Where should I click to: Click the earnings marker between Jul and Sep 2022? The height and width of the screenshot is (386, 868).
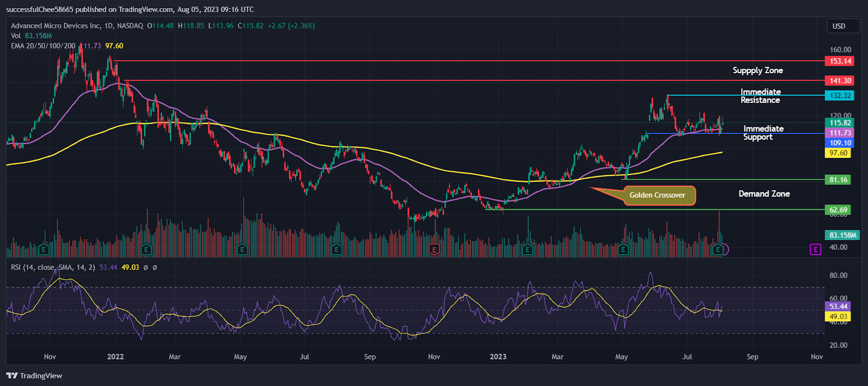point(336,249)
